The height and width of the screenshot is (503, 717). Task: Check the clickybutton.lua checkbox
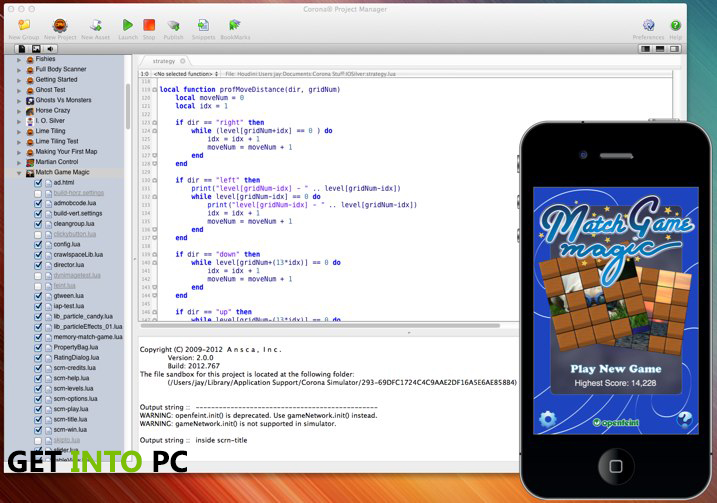tap(38, 234)
